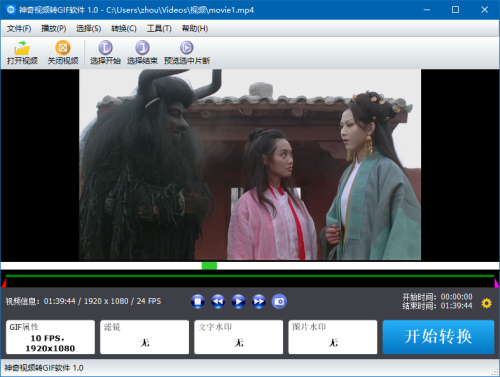Take a snapshot with camera icon
Image resolution: width=500 pixels, height=377 pixels.
coord(279,301)
